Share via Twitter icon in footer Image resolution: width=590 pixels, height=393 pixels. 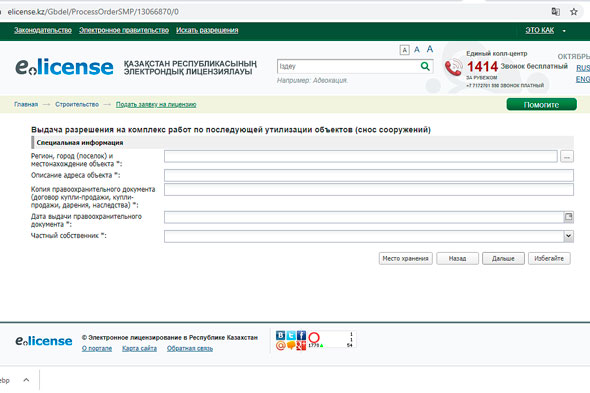pyautogui.click(x=291, y=335)
